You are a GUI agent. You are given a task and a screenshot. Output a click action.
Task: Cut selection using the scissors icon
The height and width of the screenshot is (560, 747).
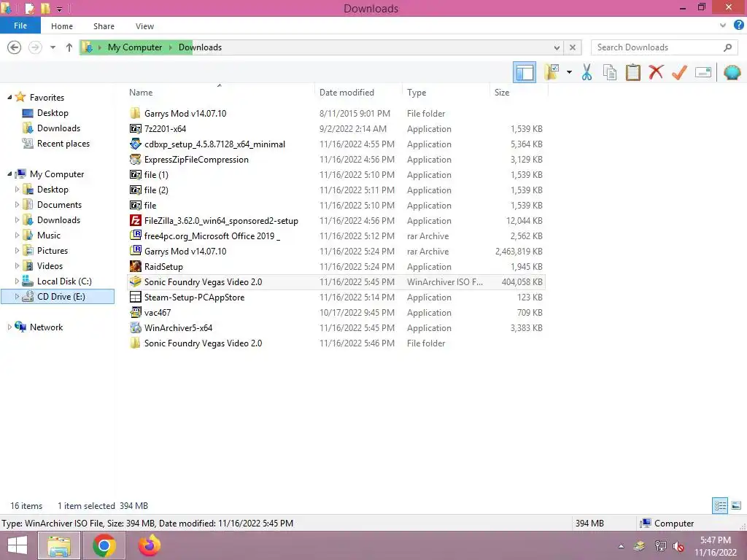(587, 72)
